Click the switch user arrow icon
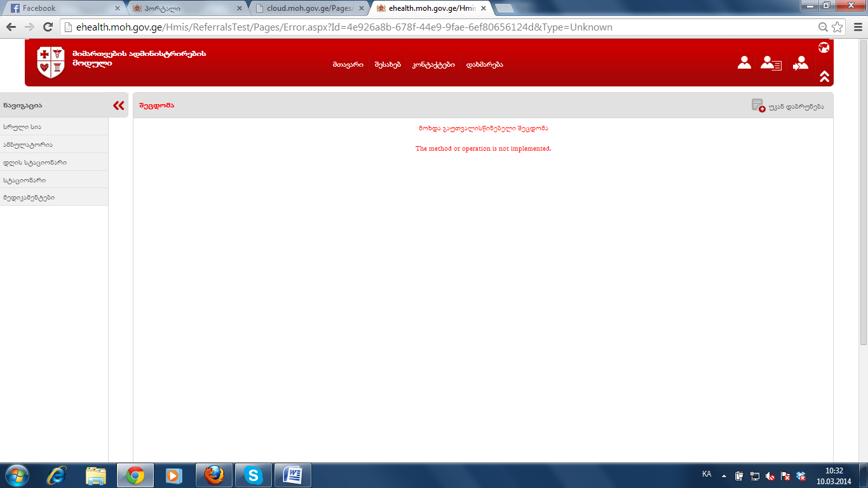This screenshot has height=488, width=868. click(801, 63)
